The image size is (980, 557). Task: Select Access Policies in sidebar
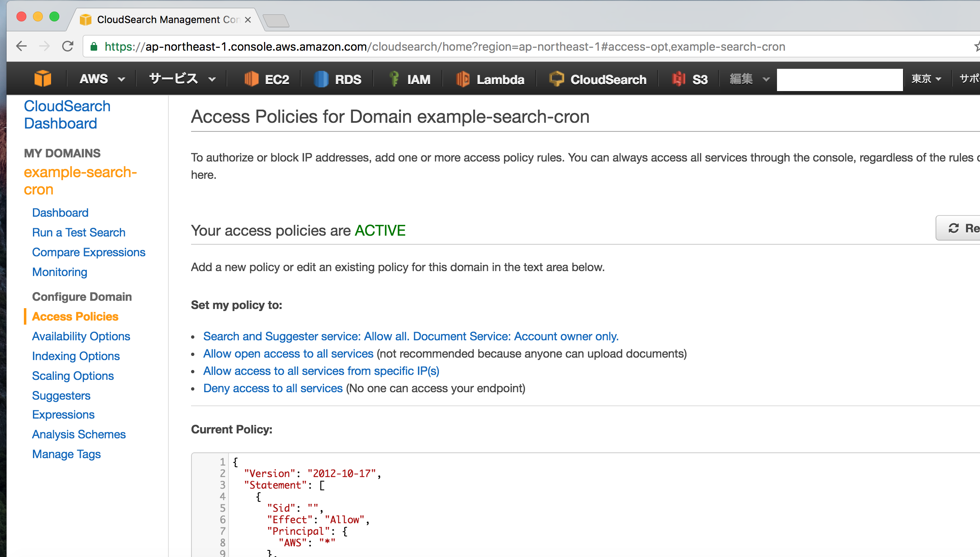pos(75,316)
